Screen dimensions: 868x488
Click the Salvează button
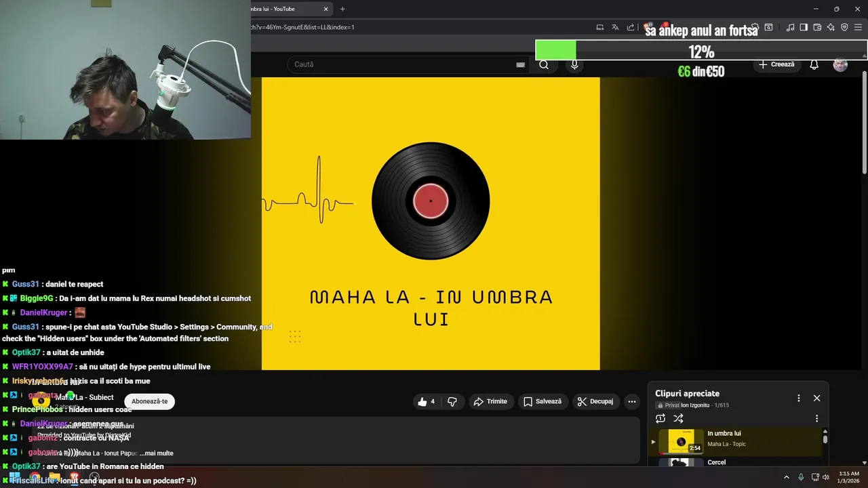pyautogui.click(x=542, y=401)
